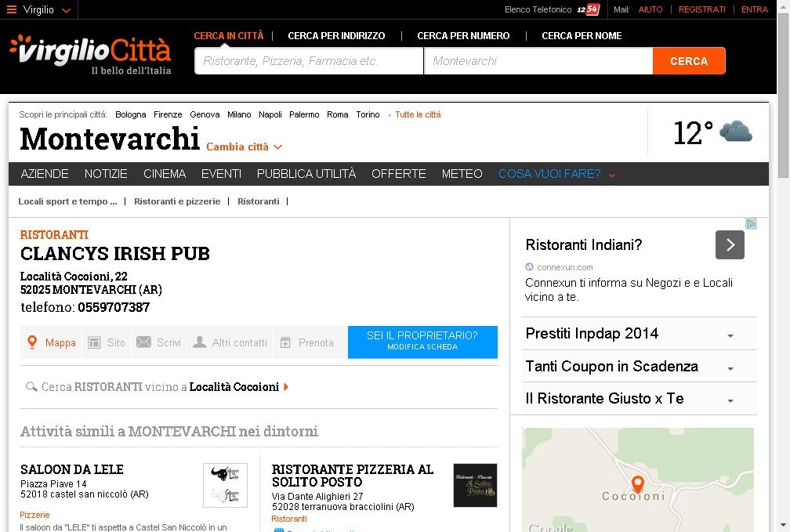790x532 pixels.
Task: Select the CERCA PER NOME tab
Action: point(582,36)
